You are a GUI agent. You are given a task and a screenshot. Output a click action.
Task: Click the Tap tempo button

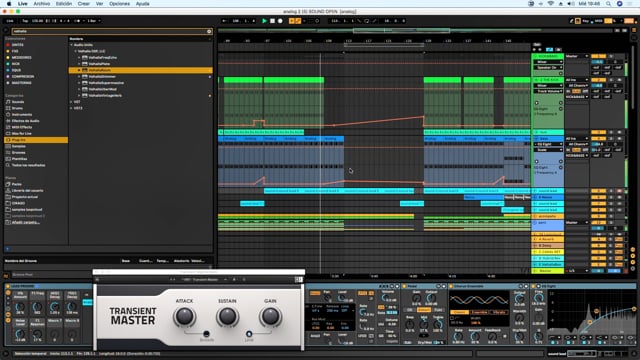pyautogui.click(x=25, y=21)
